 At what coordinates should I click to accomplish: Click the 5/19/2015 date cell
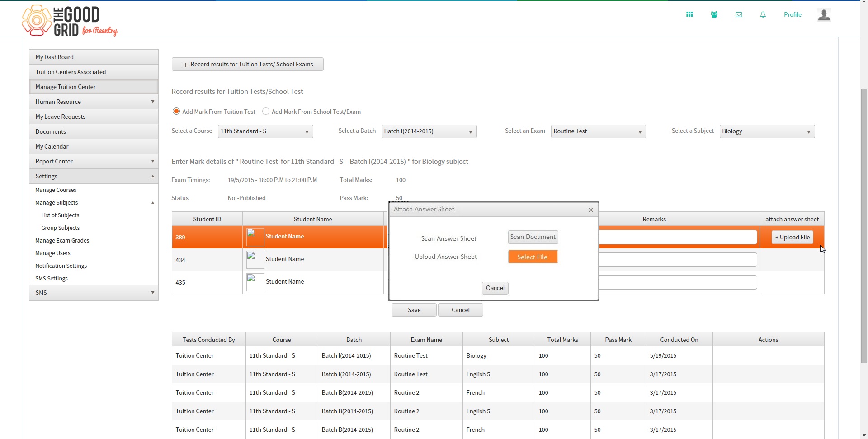[x=679, y=356]
